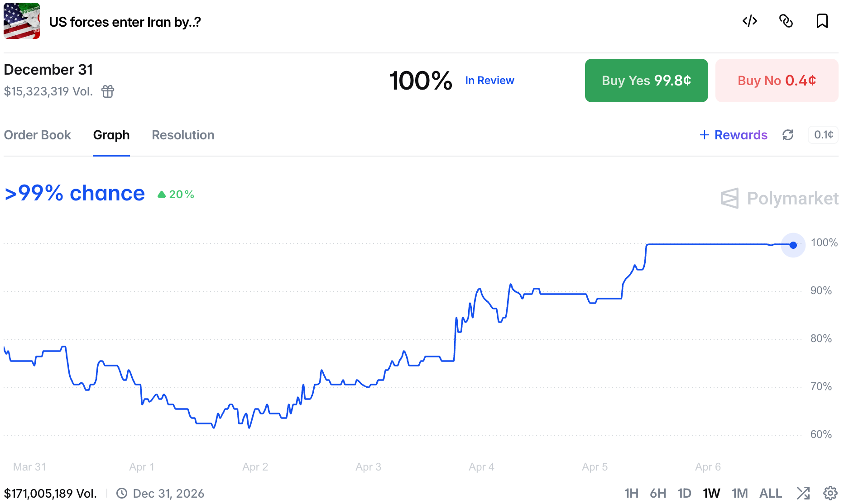Image resolution: width=844 pixels, height=504 pixels.
Task: Click the chart's latest data point marker
Action: (x=793, y=245)
